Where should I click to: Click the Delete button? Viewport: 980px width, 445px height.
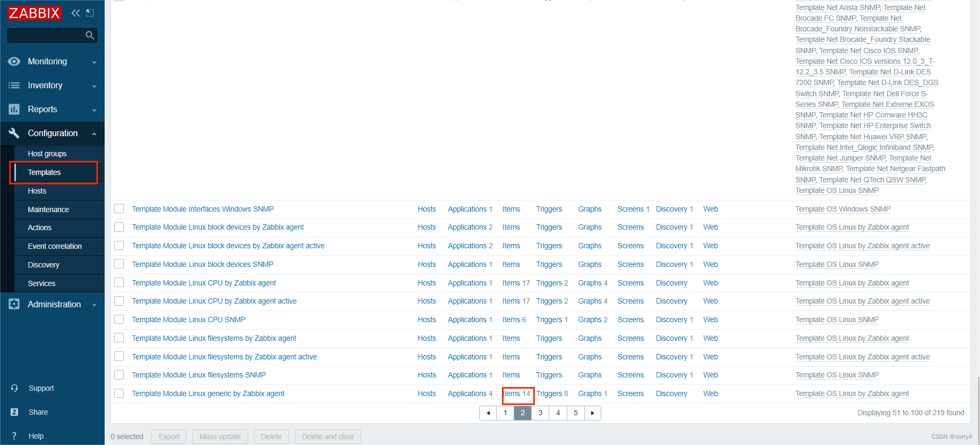click(x=271, y=436)
